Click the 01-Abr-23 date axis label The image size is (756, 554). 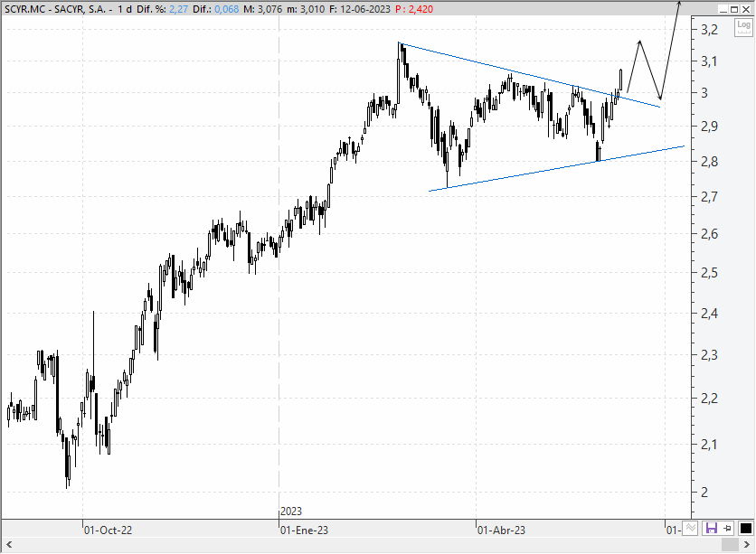(x=501, y=530)
